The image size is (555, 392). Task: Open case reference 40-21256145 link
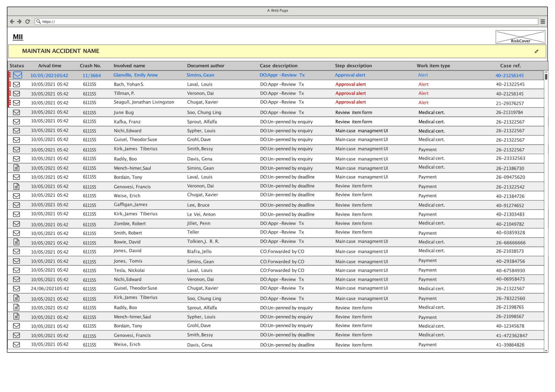(x=509, y=76)
